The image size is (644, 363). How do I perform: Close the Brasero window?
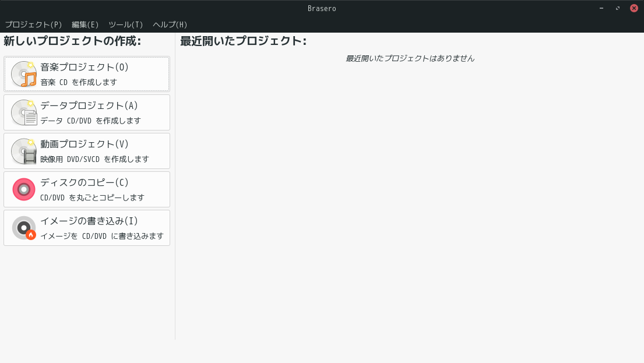634,8
